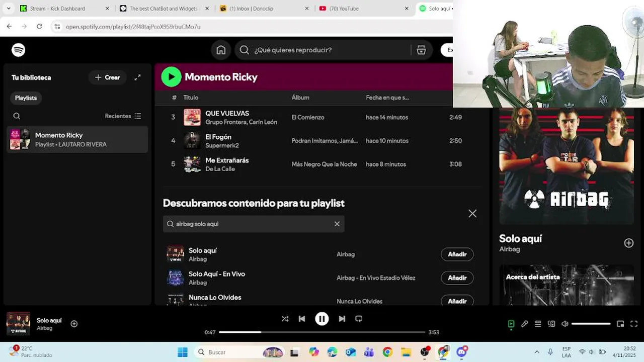
Task: Clear the airbag solo aquí search text
Action: click(337, 224)
